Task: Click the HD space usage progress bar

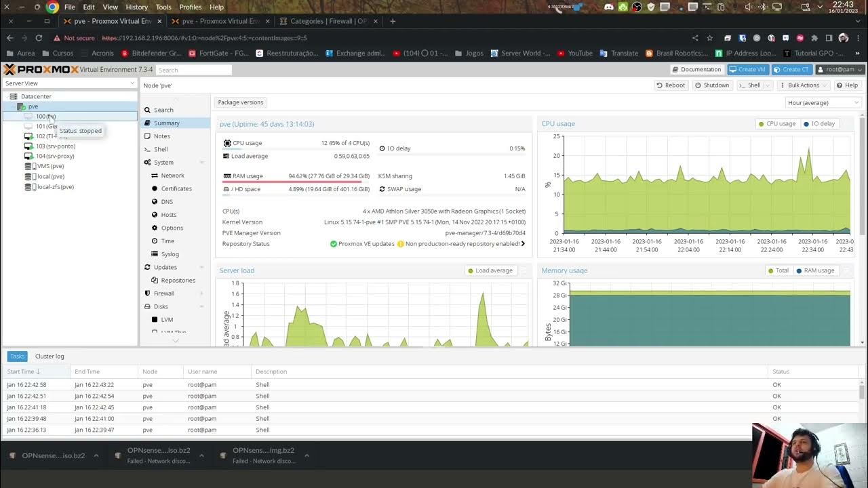Action: pos(296,195)
